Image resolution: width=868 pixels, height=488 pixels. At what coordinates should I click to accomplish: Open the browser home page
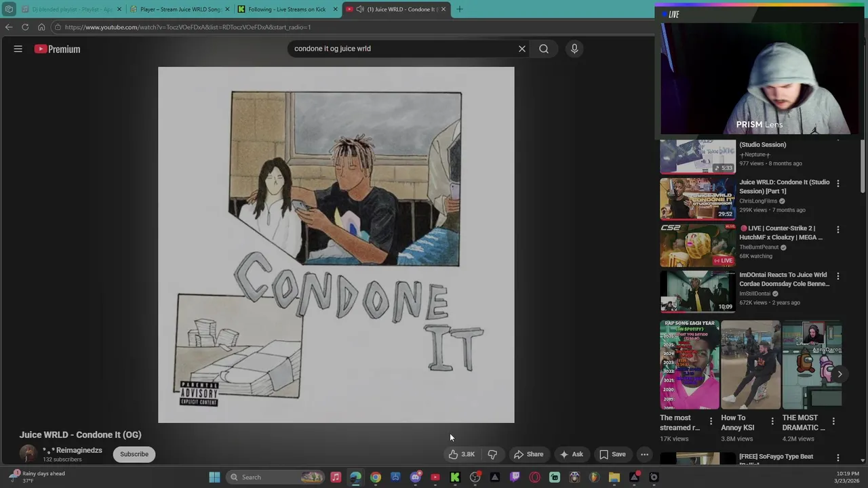[41, 27]
